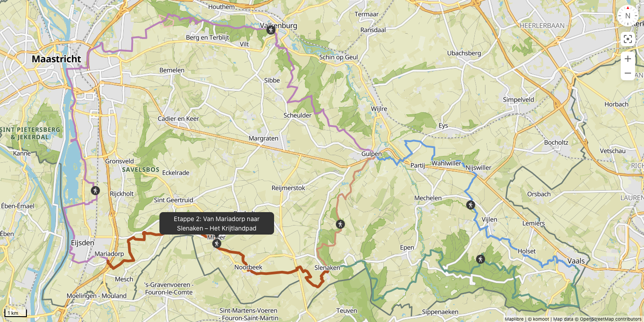Click the 1 km scale bar

point(16,313)
